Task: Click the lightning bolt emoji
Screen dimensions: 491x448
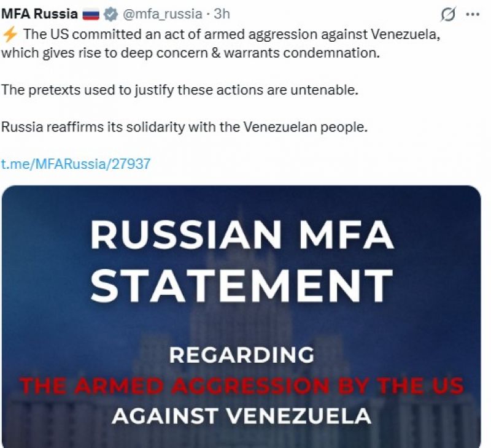Action: click(x=10, y=34)
